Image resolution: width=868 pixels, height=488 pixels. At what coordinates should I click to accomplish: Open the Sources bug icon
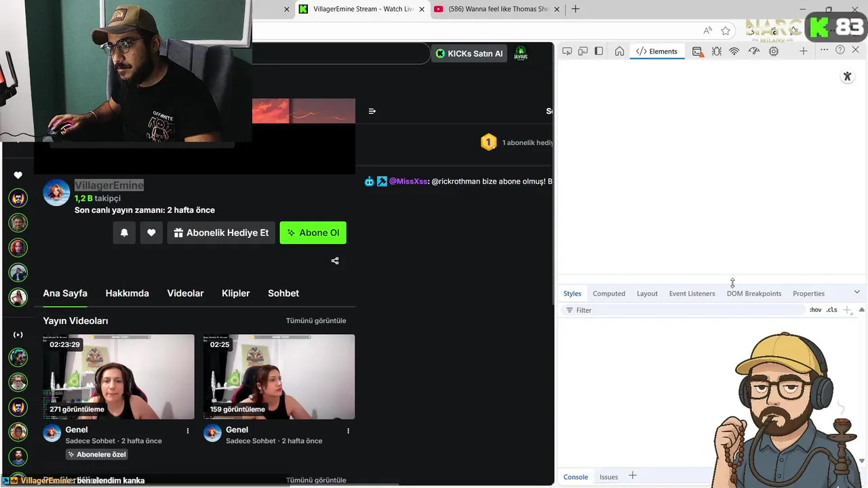click(x=716, y=51)
